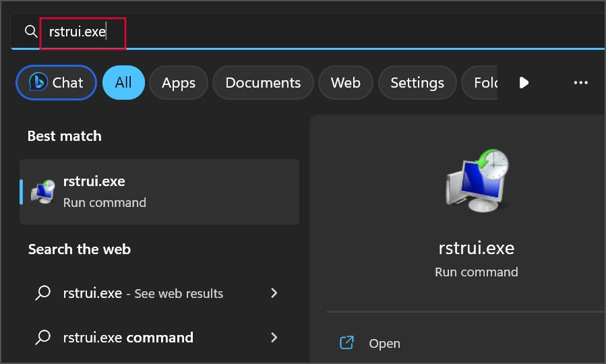This screenshot has height=364, width=606.
Task: Click the search icon beside 'rstrui.exe command'
Action: (43, 337)
